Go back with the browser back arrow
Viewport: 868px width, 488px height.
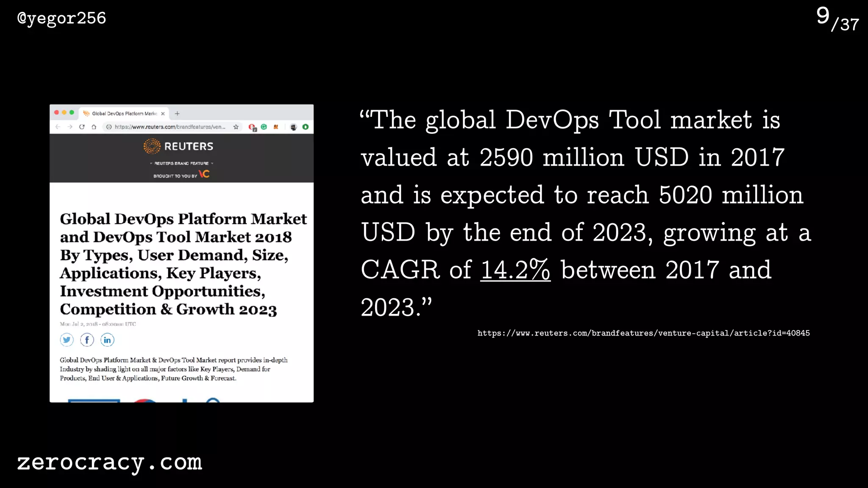(x=58, y=127)
